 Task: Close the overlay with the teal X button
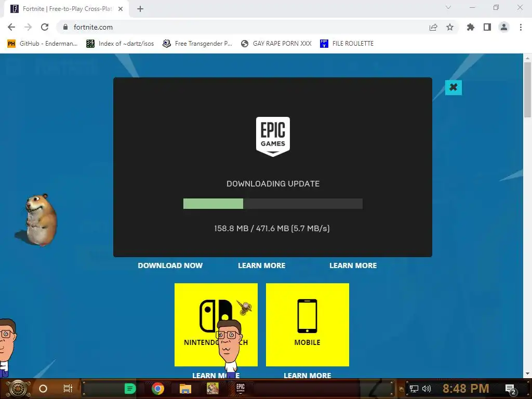pos(453,87)
